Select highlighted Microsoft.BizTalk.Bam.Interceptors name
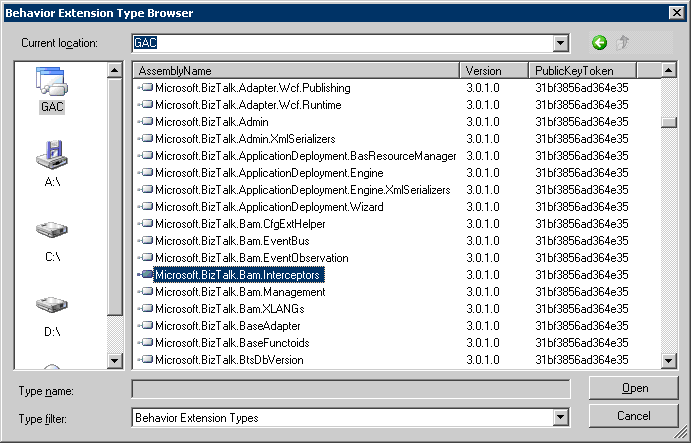The image size is (691, 443). [x=239, y=275]
